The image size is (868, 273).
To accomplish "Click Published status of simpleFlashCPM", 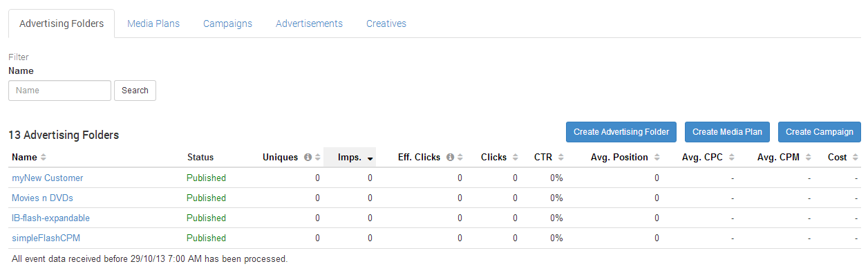I will pos(206,238).
